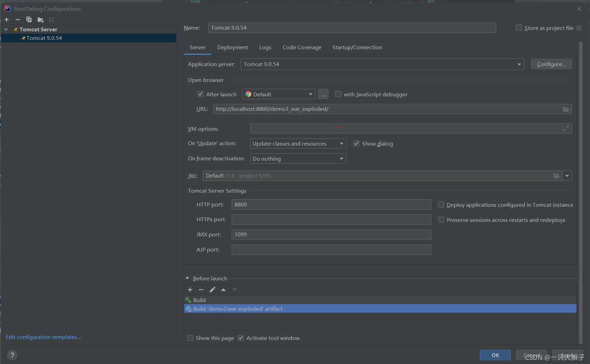The width and height of the screenshot is (590, 364).
Task: Select Tomcat 9.0.54 in configuration tree
Action: [88, 38]
